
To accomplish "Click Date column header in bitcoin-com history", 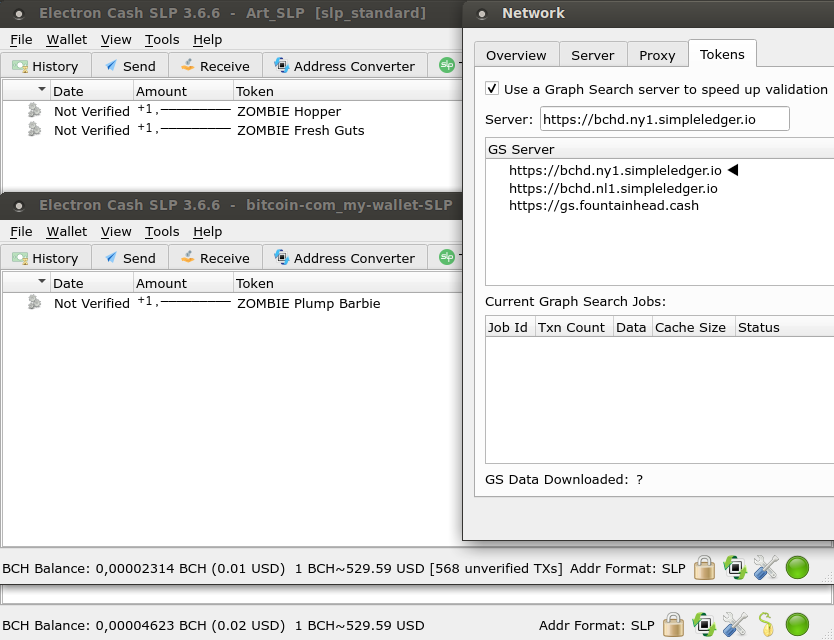I will click(x=91, y=282).
